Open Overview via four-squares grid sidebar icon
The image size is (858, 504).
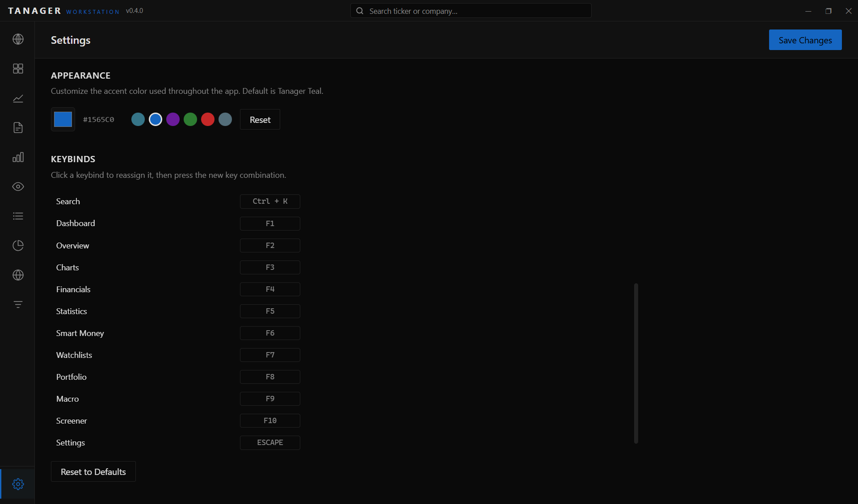coord(18,68)
